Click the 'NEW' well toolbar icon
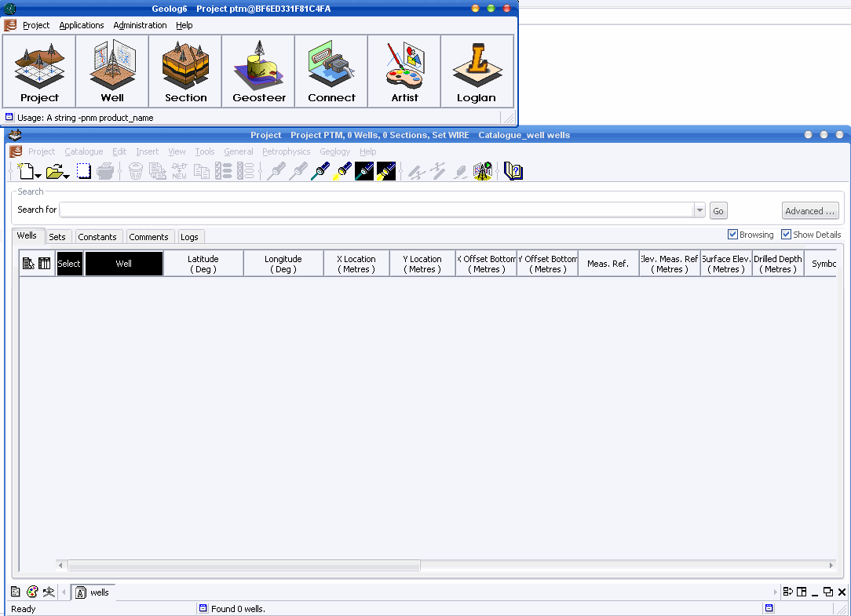 click(179, 172)
